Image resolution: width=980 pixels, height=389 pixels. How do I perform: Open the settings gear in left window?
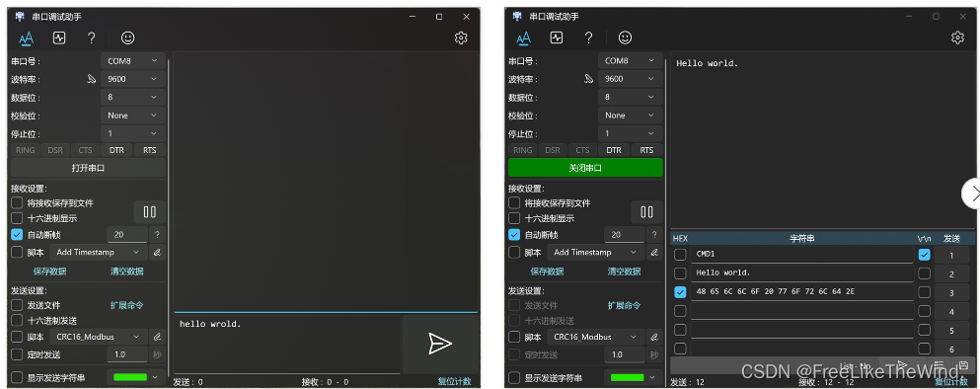click(461, 39)
